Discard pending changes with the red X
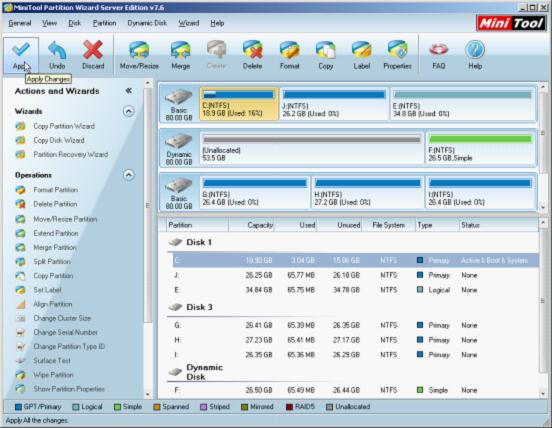552x428 pixels. point(93,50)
